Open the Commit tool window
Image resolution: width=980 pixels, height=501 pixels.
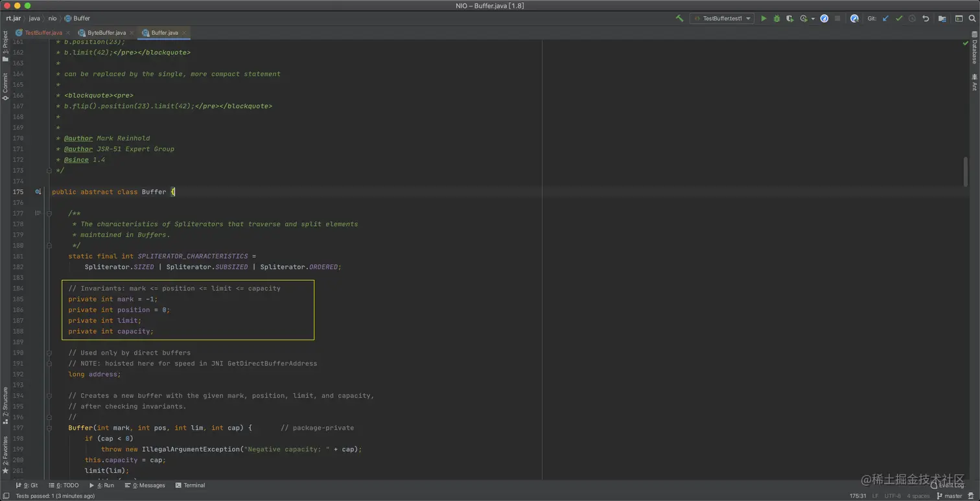(5, 86)
